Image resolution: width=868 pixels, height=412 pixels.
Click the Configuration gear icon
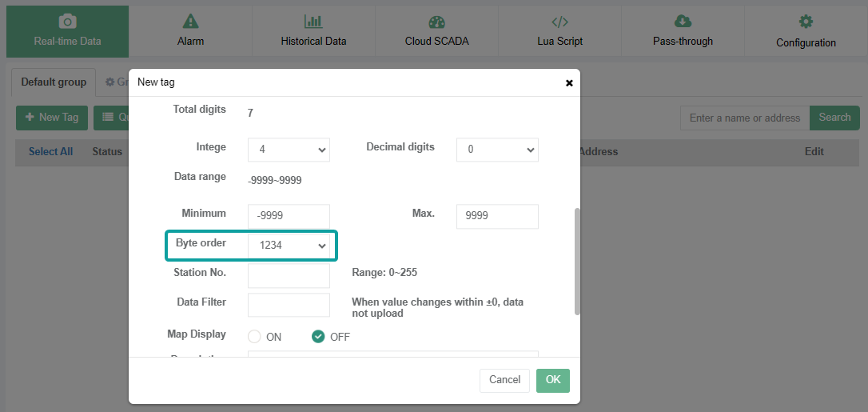(x=806, y=22)
